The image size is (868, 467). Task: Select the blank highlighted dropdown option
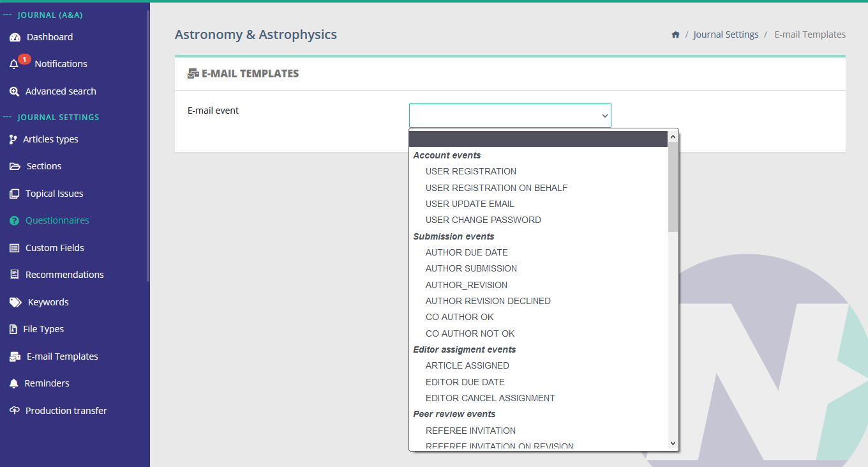click(538, 139)
